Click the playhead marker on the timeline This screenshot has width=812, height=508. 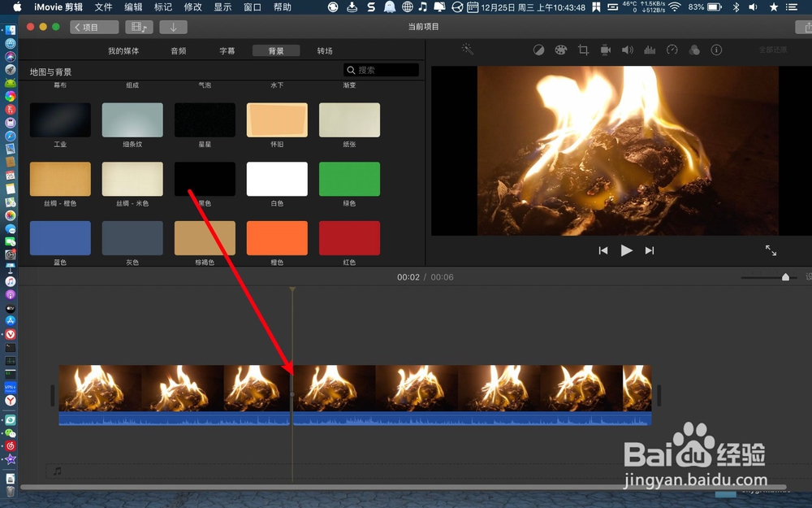click(x=292, y=289)
